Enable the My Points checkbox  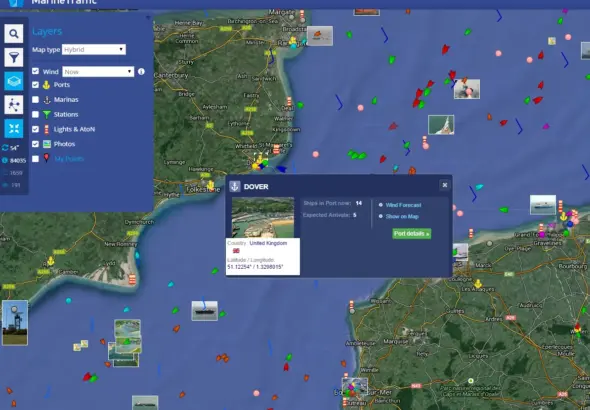[x=35, y=159]
